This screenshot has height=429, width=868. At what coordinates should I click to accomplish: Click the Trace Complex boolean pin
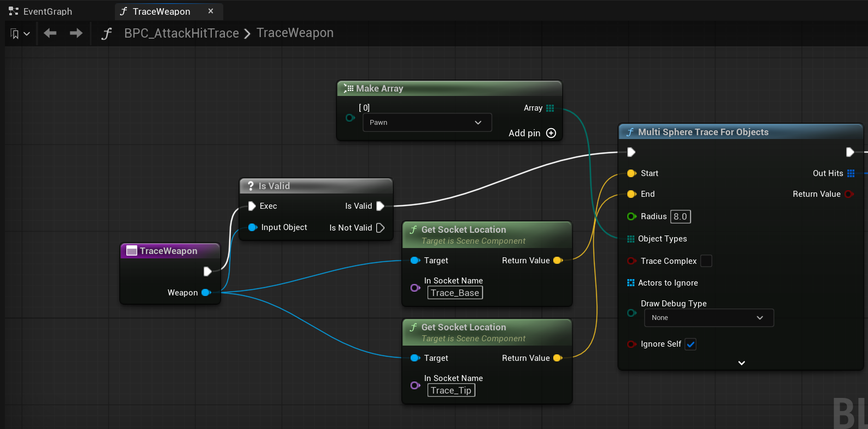click(x=632, y=261)
